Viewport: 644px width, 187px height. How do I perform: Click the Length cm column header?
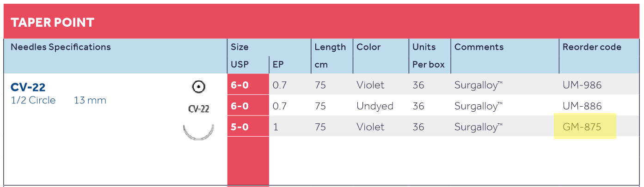[x=330, y=55]
